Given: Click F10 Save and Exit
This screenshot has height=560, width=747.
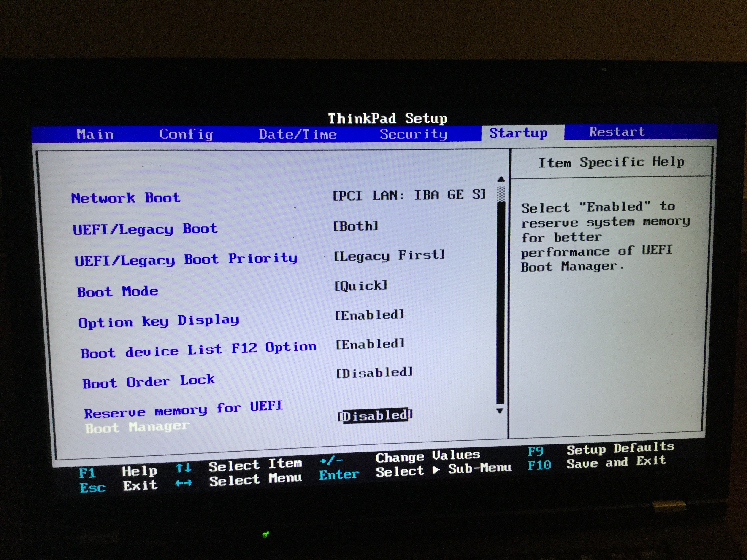Looking at the screenshot, I should point(539,465).
